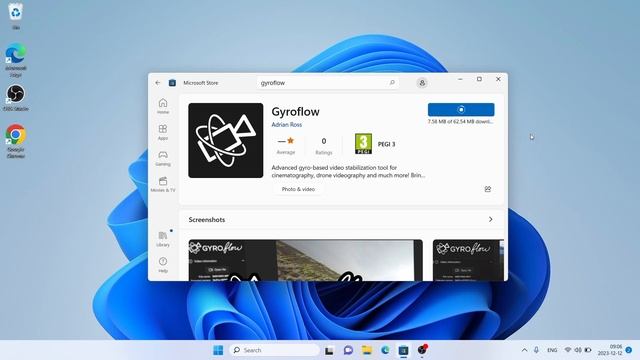Open the first Gyroflow screenshot
The width and height of the screenshot is (640, 360).
[305, 260]
